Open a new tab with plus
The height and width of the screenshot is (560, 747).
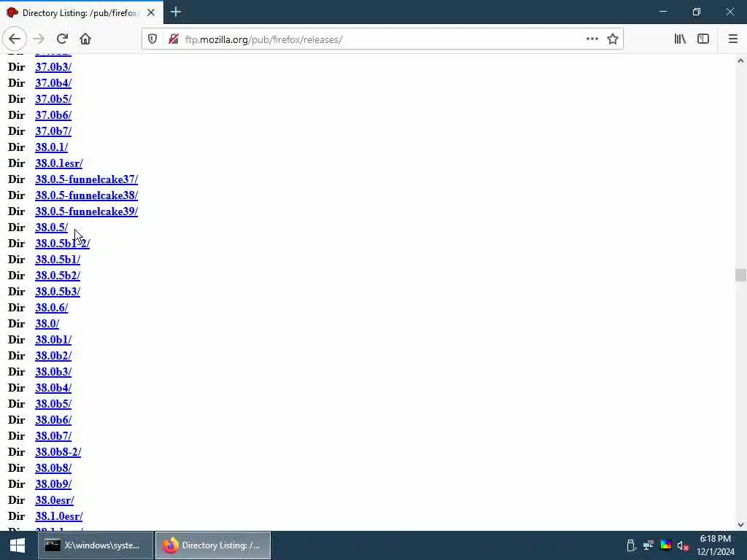[176, 12]
